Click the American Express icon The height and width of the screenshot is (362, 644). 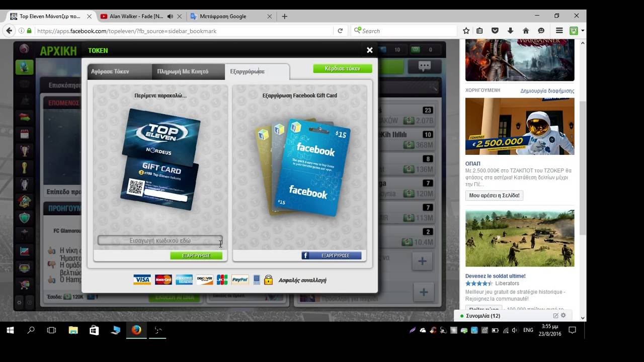[184, 280]
